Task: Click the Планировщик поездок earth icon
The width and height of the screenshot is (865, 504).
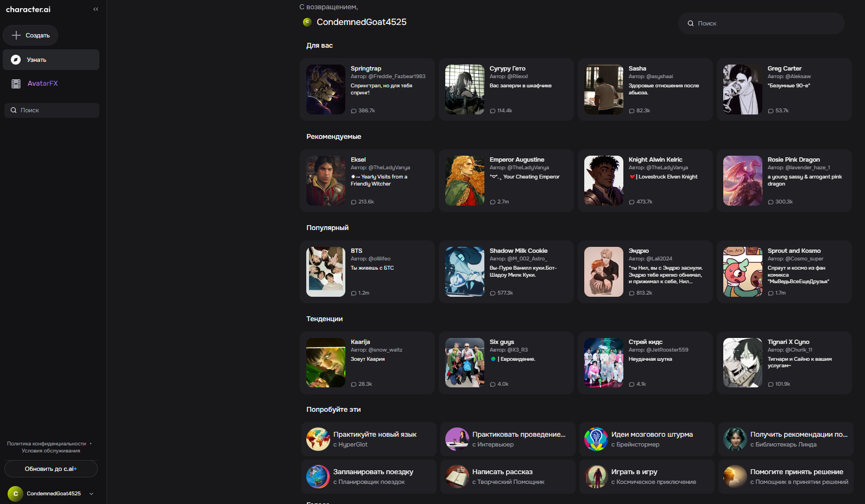Action: pos(318,477)
